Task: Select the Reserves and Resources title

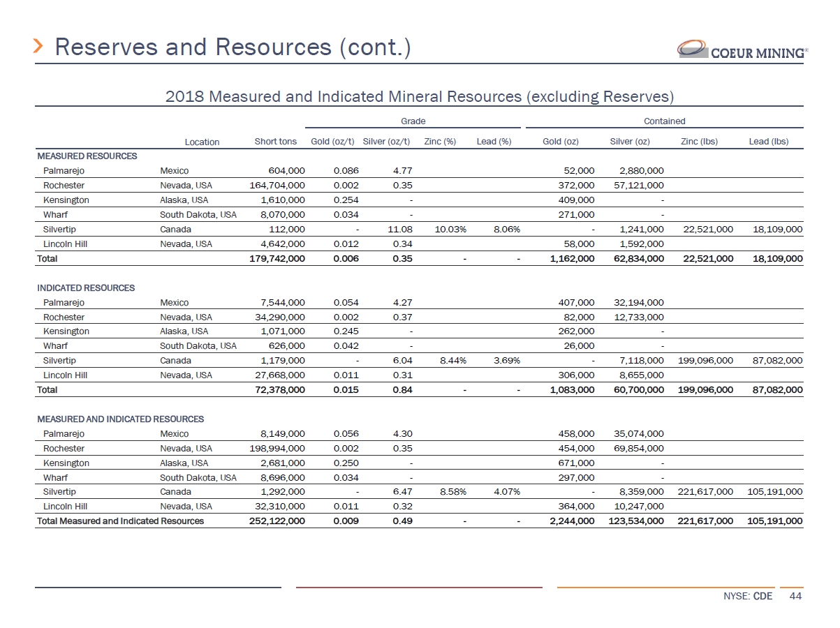Action: pyautogui.click(x=233, y=47)
